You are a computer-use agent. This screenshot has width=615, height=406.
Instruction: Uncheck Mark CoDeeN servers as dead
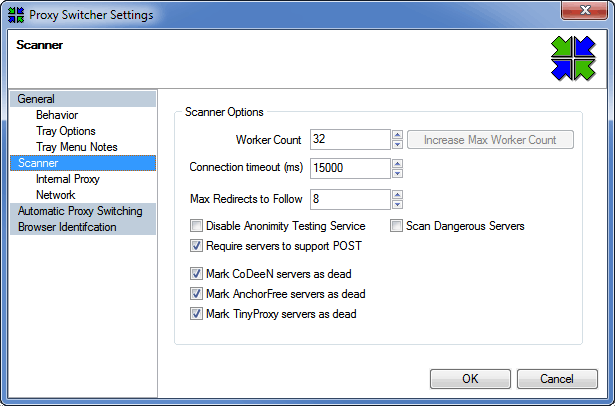point(196,274)
